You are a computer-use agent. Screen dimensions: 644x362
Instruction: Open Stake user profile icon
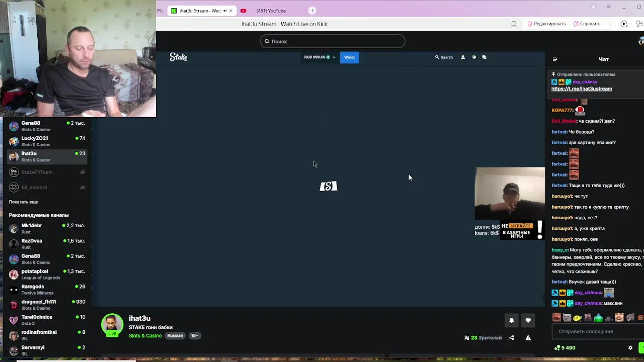463,57
